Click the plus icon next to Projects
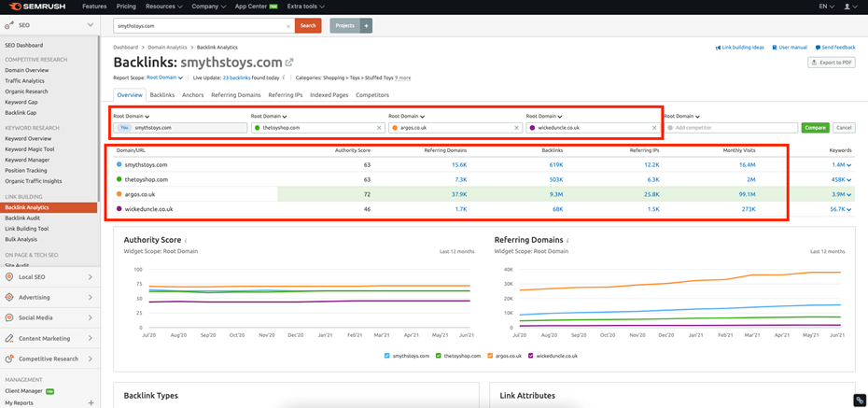 coord(366,25)
